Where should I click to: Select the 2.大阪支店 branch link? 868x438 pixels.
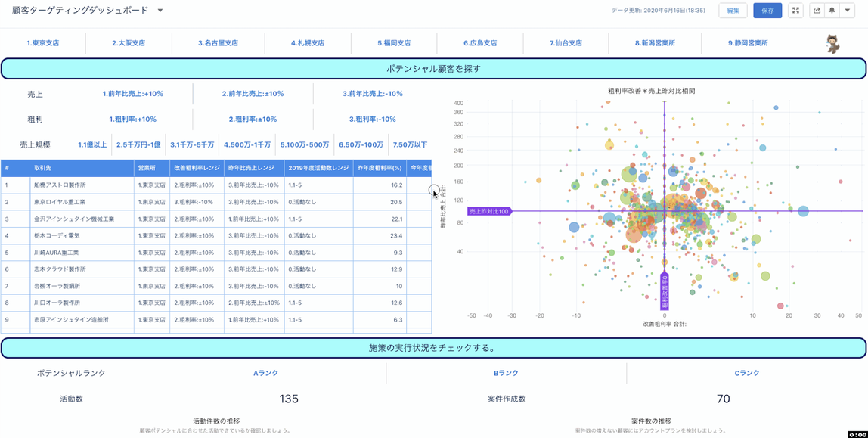129,42
